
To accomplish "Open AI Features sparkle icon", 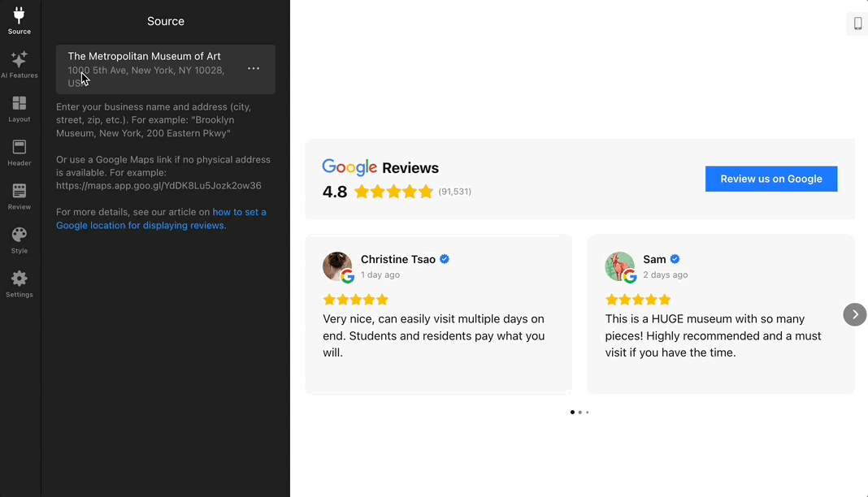I will tap(20, 64).
